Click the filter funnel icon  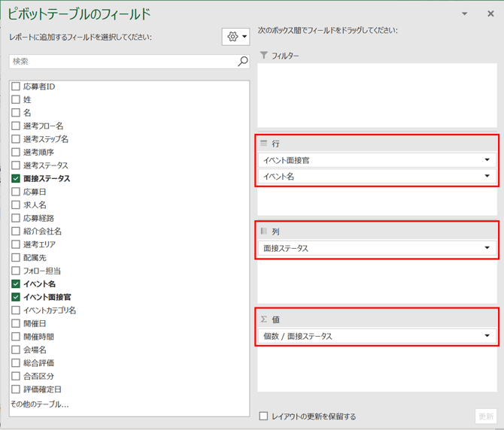coord(263,55)
